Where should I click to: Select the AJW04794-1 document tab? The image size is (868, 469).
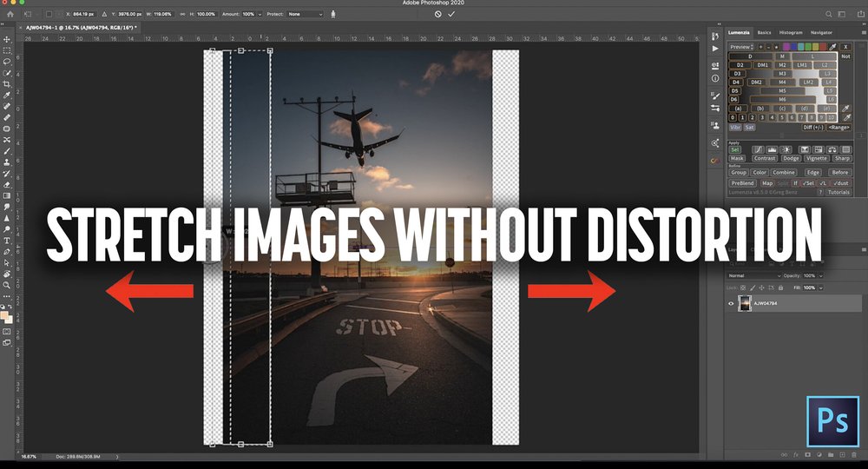click(x=81, y=27)
